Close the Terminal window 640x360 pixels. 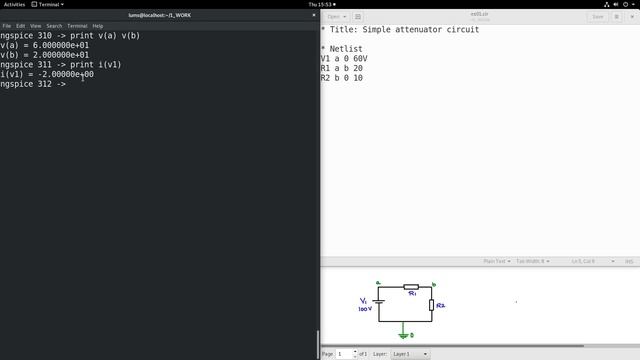(314, 15)
